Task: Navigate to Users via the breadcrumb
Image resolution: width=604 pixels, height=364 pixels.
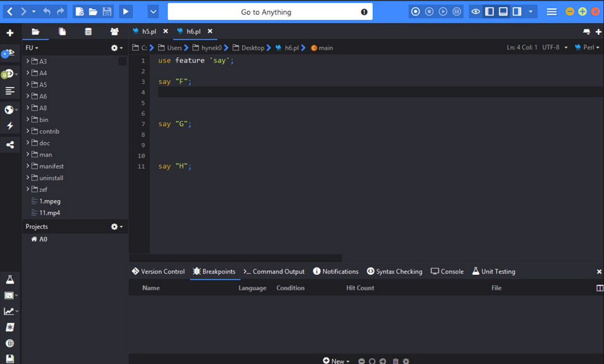Action: point(174,47)
